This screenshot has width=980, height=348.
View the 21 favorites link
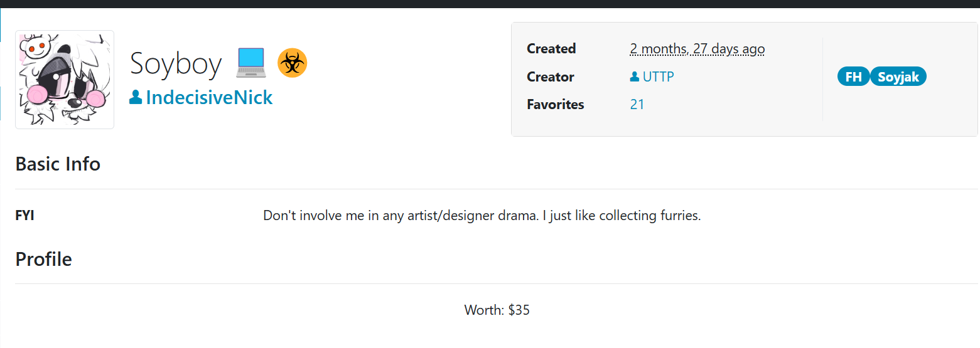coord(637,104)
